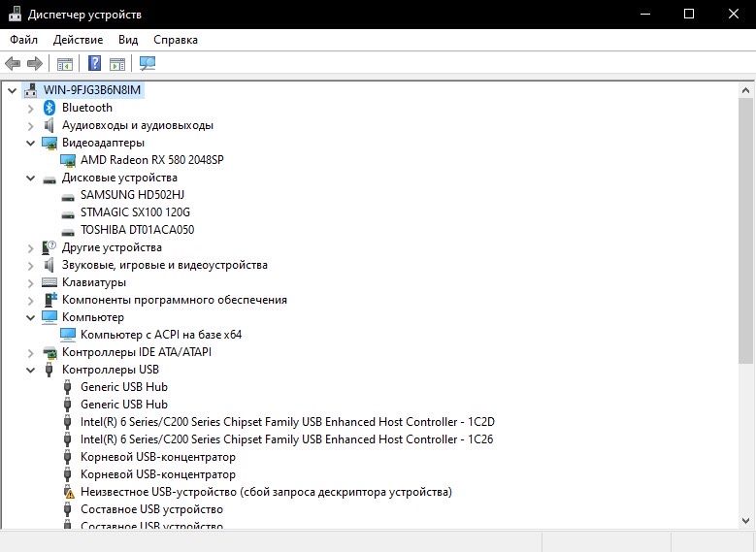Close the Диспетчер устройств window
756x552 pixels.
coord(734,14)
